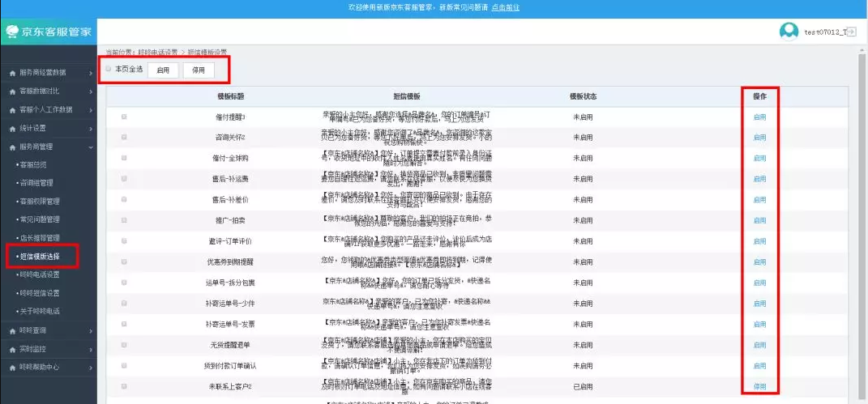Click 停用 link for 未联系上客户2
Image resolution: width=868 pixels, height=404 pixels.
coord(759,387)
